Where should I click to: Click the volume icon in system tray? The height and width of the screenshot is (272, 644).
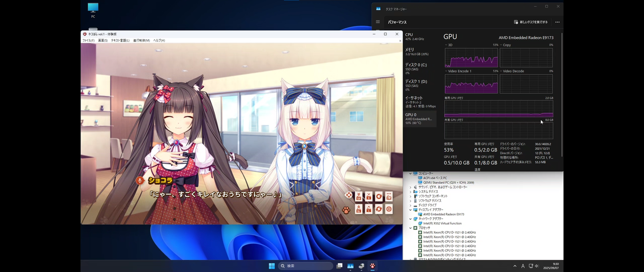point(537,266)
